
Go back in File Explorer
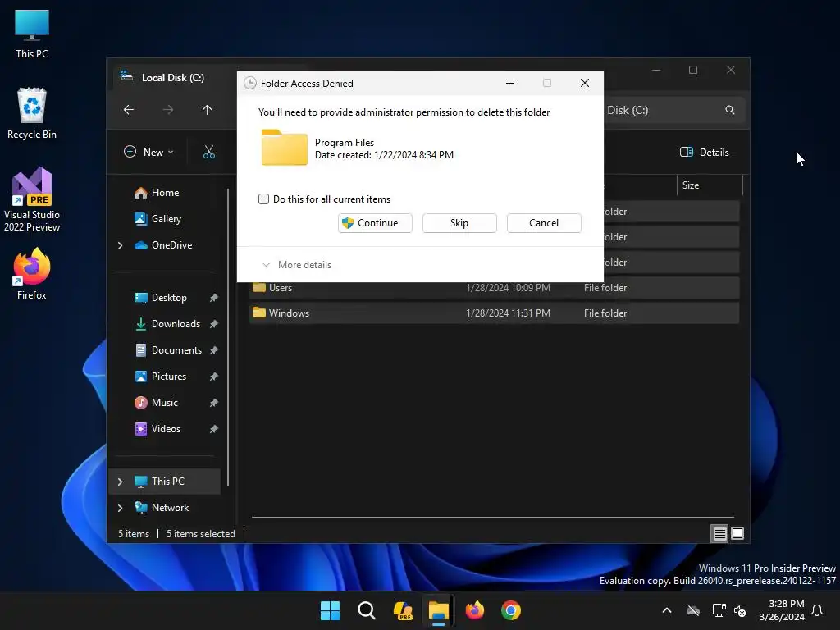(x=129, y=110)
